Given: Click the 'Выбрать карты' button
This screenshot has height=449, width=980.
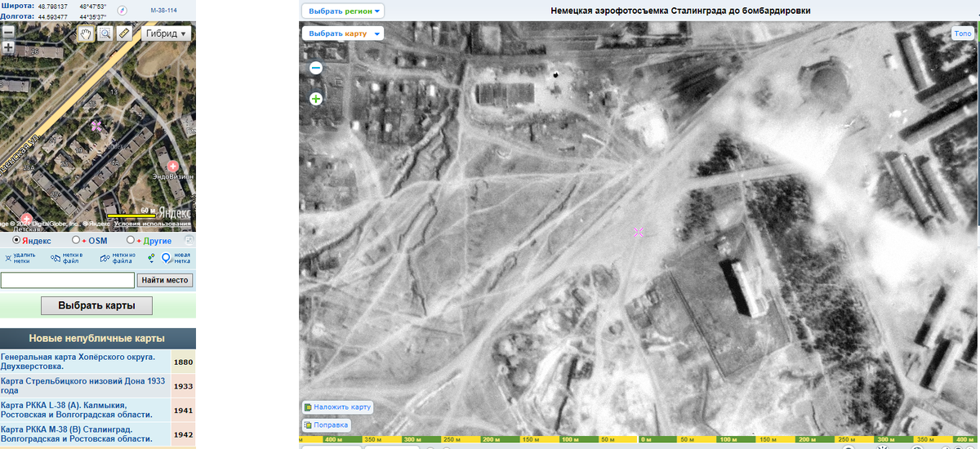Looking at the screenshot, I should [x=98, y=305].
